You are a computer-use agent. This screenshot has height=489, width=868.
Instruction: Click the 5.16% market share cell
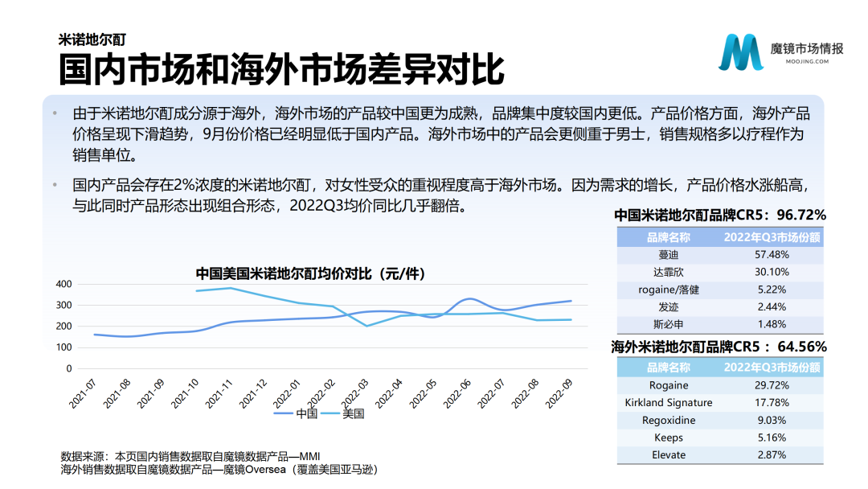coord(772,438)
